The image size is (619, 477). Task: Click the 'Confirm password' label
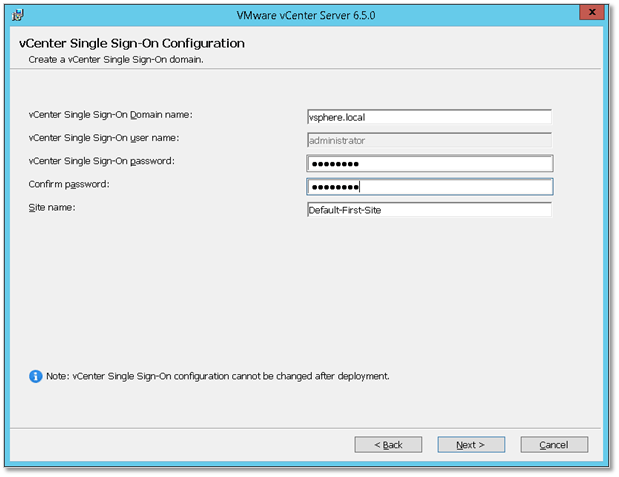point(69,184)
